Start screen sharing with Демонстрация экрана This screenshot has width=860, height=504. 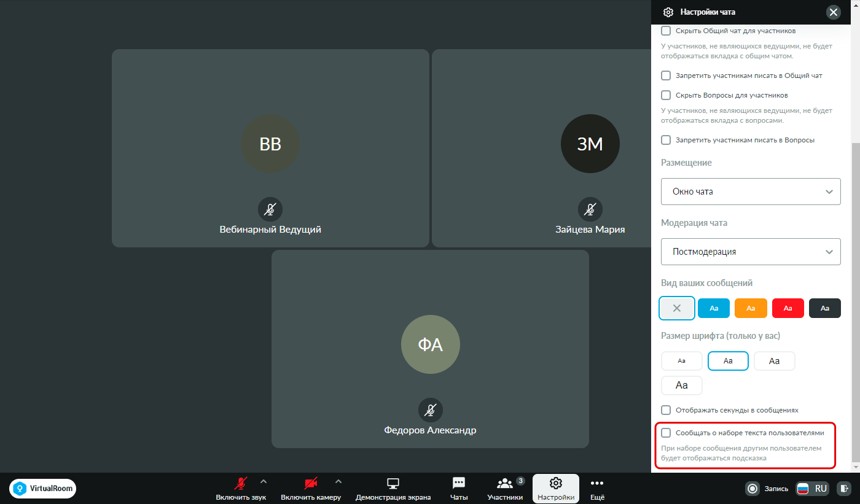pyautogui.click(x=393, y=489)
